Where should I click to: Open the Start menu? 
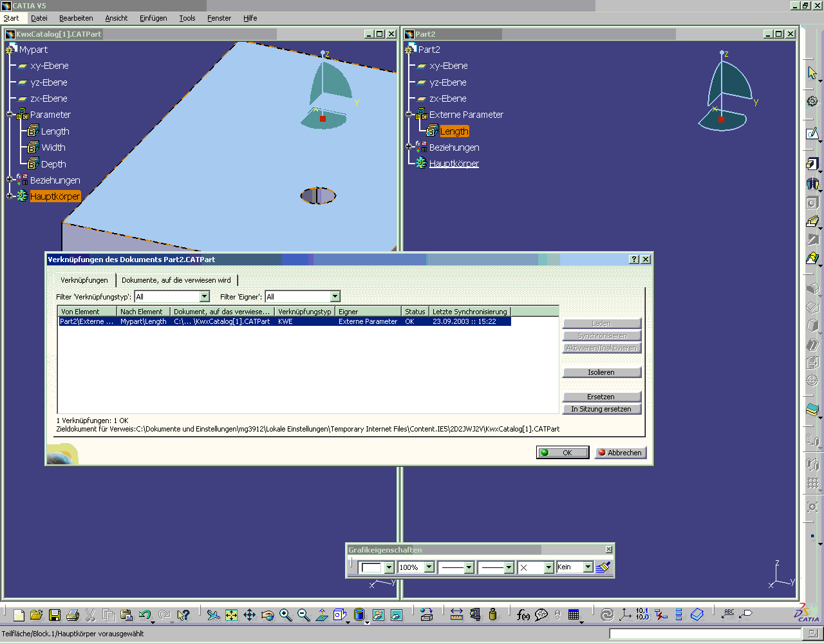pyautogui.click(x=11, y=18)
